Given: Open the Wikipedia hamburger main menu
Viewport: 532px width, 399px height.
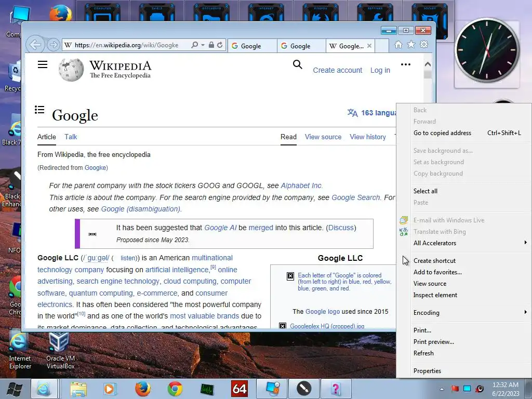Looking at the screenshot, I should coord(43,64).
